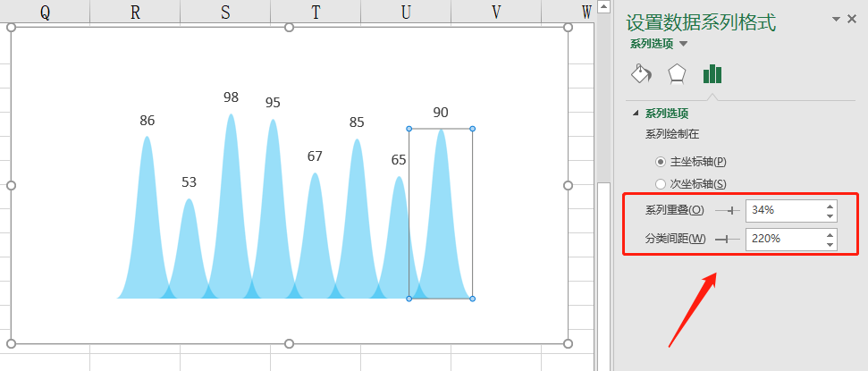Screen dimensions: 868x371
Task: Select column header V
Action: coord(496,13)
